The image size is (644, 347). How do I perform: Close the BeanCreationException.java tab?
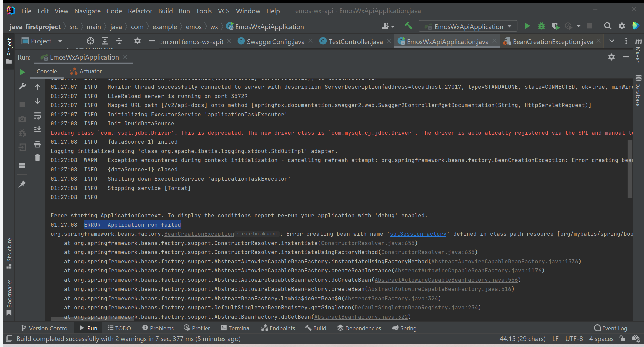[x=599, y=41]
